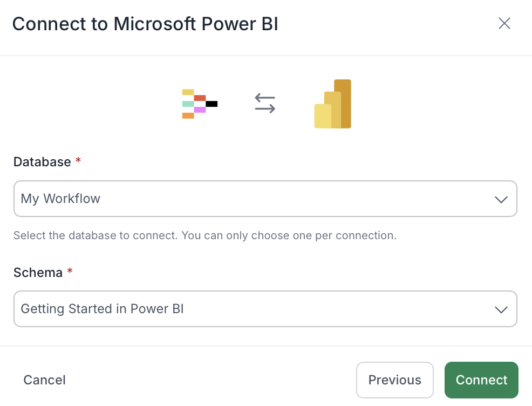
Task: Click the Schema field label
Action: click(x=38, y=273)
